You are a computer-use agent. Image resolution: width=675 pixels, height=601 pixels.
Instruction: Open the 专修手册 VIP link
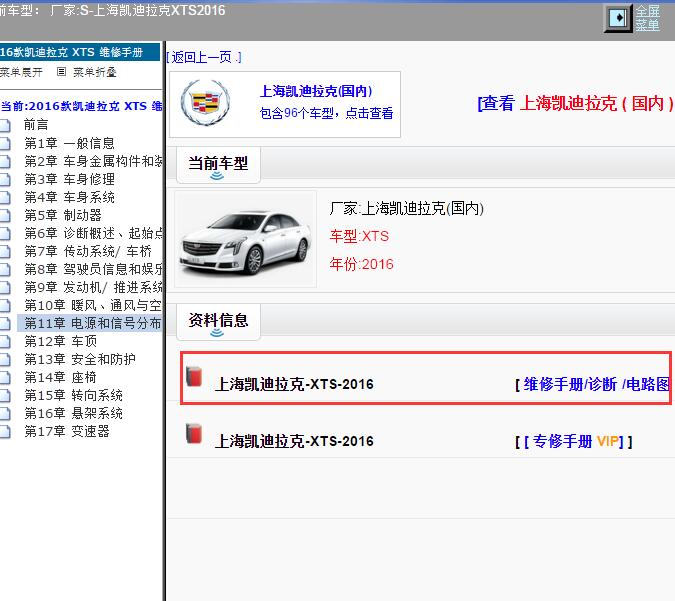[x=577, y=441]
